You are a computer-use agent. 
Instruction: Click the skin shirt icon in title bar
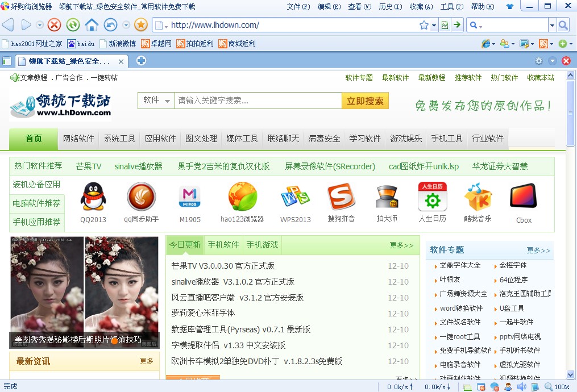(x=510, y=6)
